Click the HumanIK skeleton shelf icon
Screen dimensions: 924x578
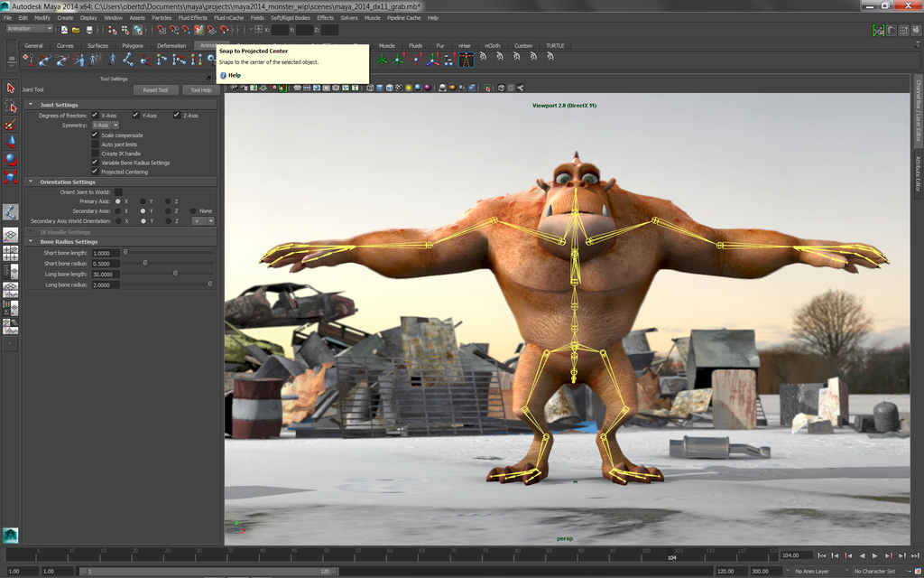pos(467,59)
